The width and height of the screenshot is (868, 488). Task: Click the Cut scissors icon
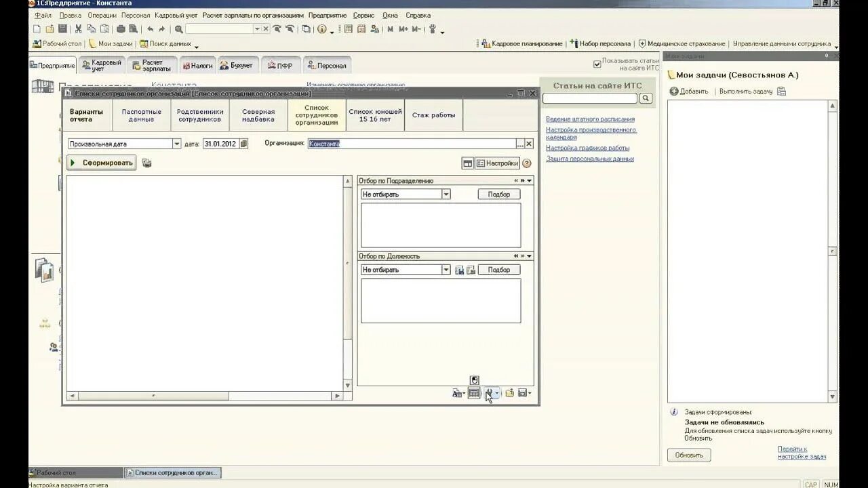(x=79, y=29)
